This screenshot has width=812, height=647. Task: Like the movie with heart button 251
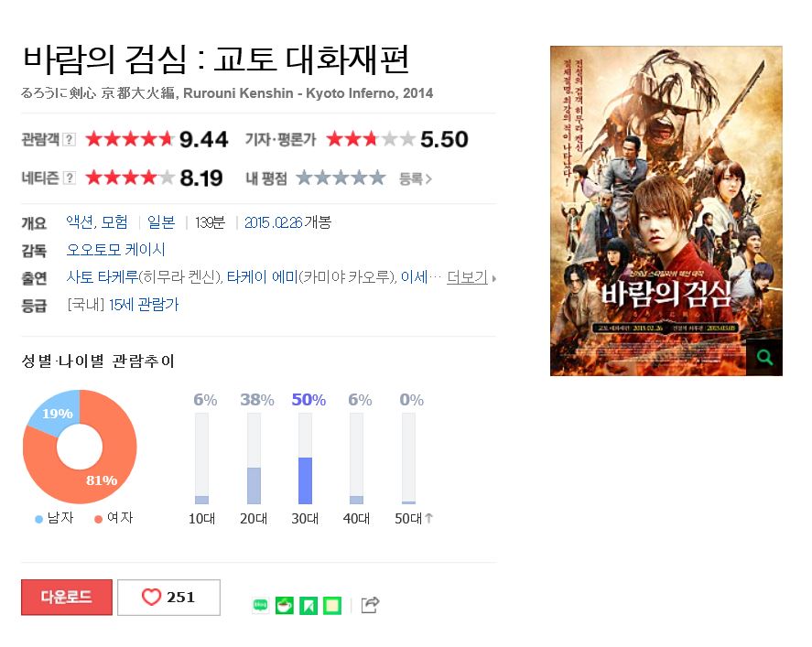click(x=168, y=598)
